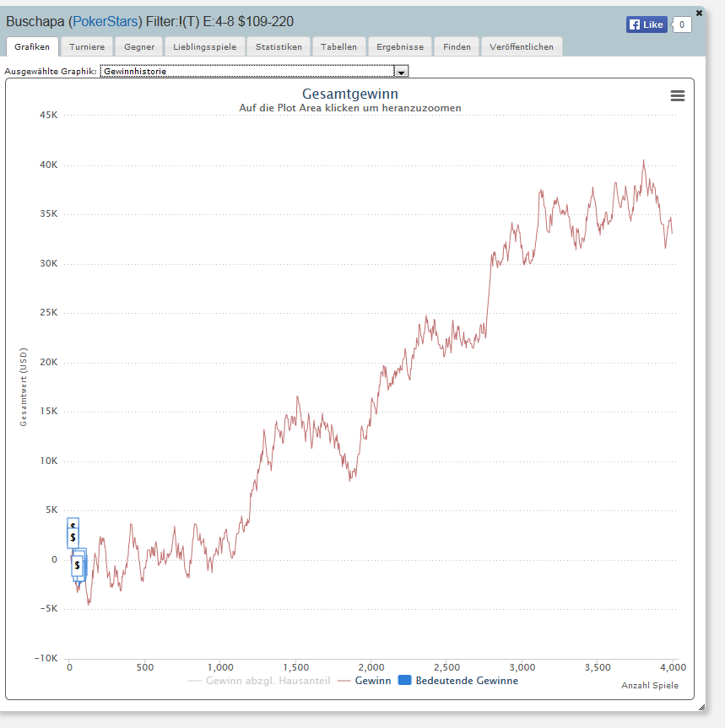Open the Gewinnhistorie combo box
This screenshot has height=728, width=725.
point(254,71)
